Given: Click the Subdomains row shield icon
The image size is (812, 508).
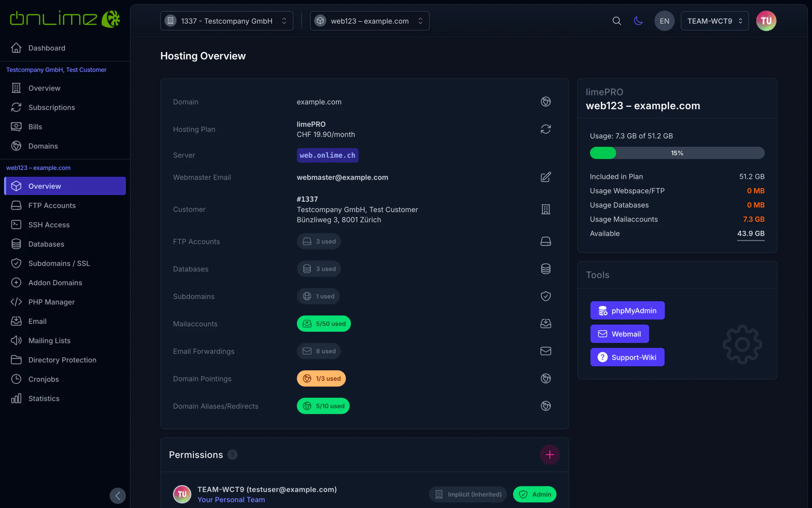Looking at the screenshot, I should 546,296.
